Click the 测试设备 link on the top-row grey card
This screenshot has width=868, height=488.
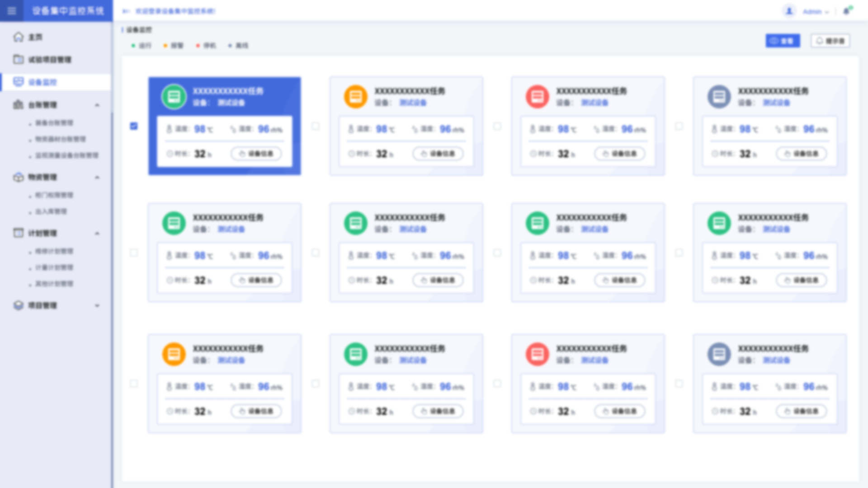coord(776,103)
